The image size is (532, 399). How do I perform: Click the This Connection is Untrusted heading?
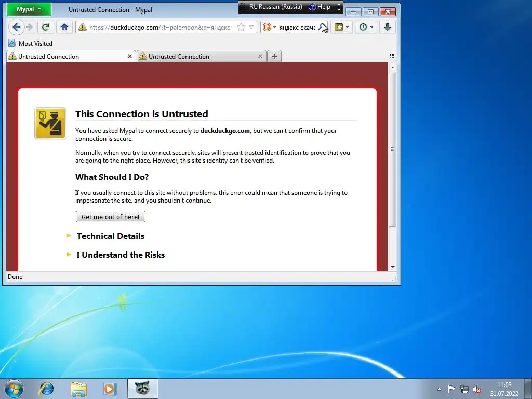click(141, 114)
